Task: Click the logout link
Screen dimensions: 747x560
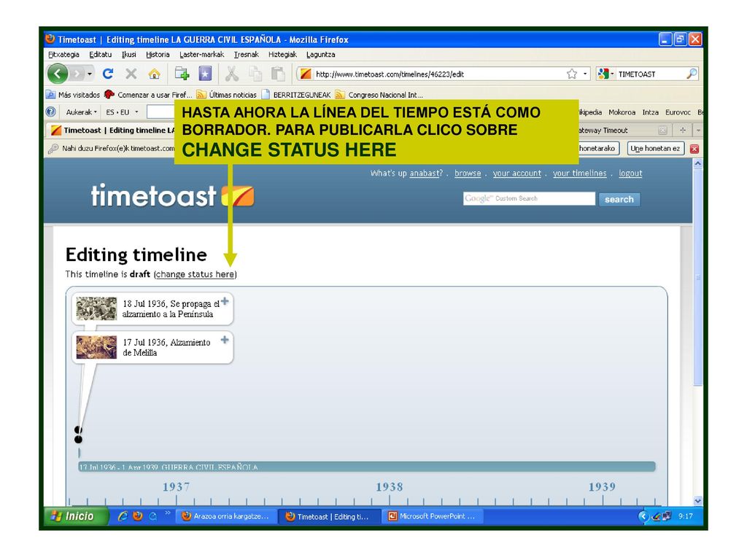Action: [630, 174]
